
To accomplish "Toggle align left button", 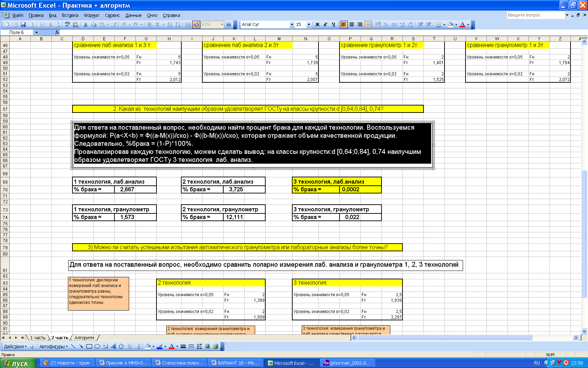I will (344, 25).
